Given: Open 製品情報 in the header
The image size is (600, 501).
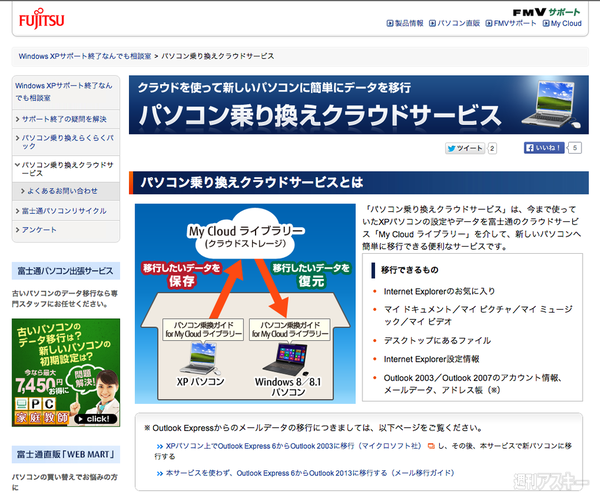Looking at the screenshot, I should tap(409, 23).
